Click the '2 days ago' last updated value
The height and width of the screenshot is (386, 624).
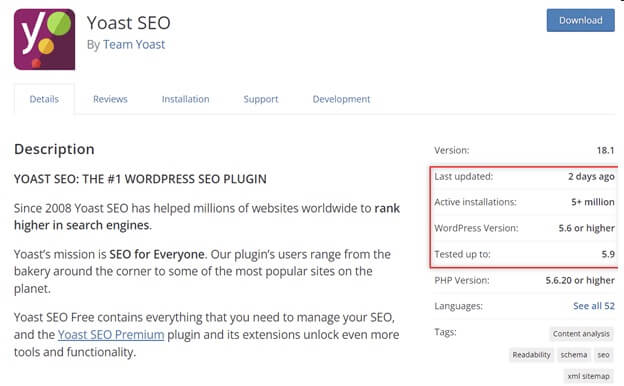click(x=591, y=176)
